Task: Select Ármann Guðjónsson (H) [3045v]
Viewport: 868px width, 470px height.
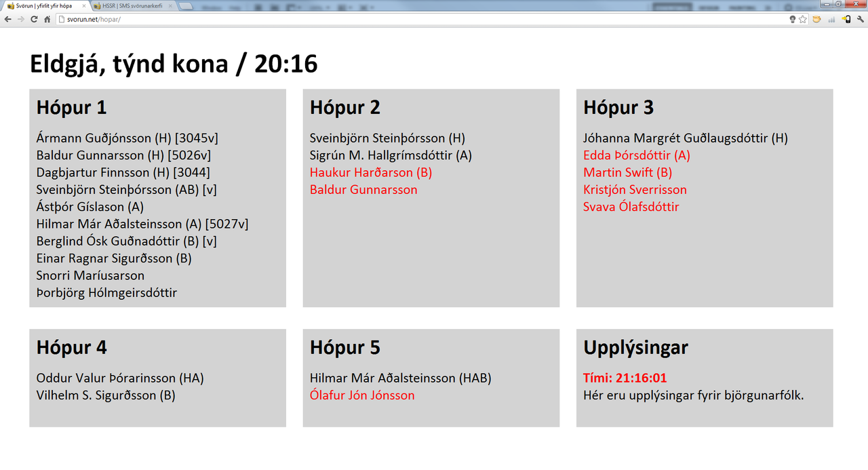Action: tap(127, 138)
